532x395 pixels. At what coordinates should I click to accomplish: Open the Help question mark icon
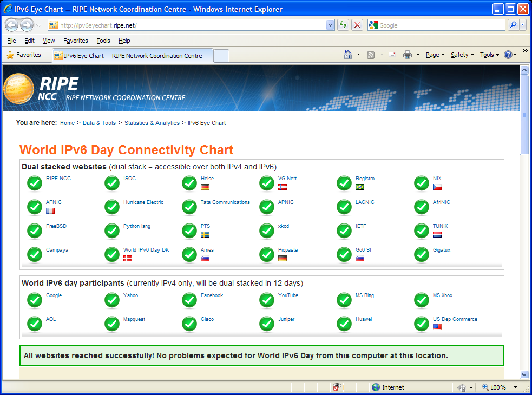pyautogui.click(x=508, y=55)
